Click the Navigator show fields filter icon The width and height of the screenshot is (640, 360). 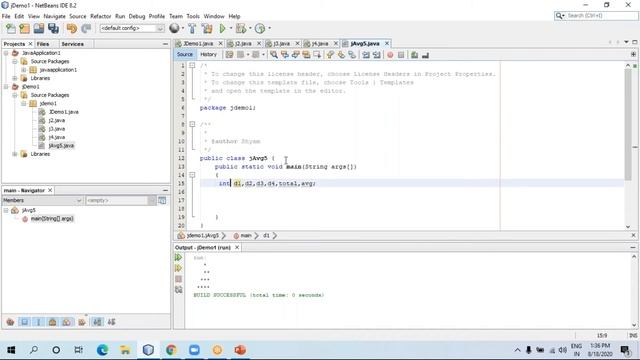pos(24,322)
